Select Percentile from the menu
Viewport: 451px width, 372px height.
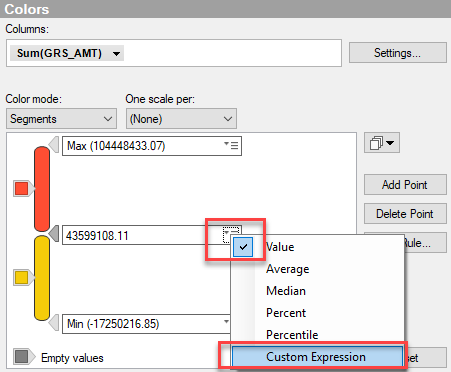coord(318,335)
